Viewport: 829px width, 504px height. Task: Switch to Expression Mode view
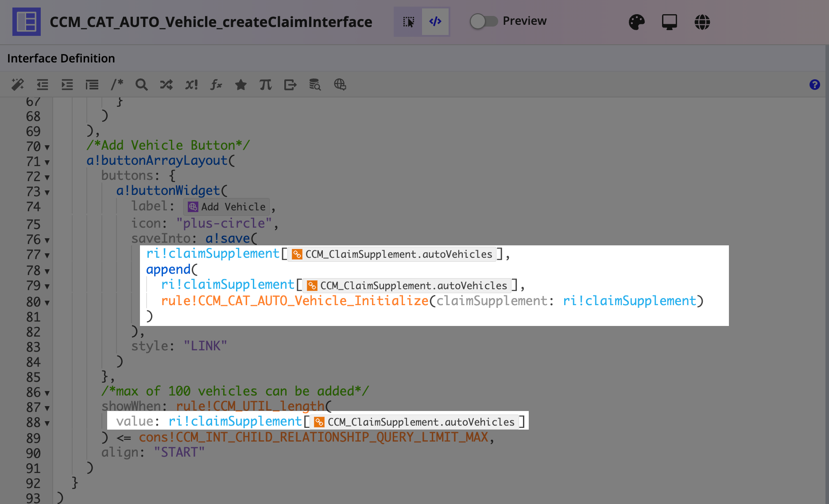pyautogui.click(x=435, y=22)
